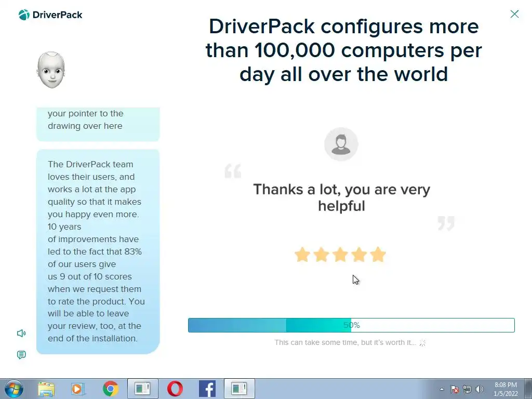Click the fourth rating star

[x=359, y=255]
